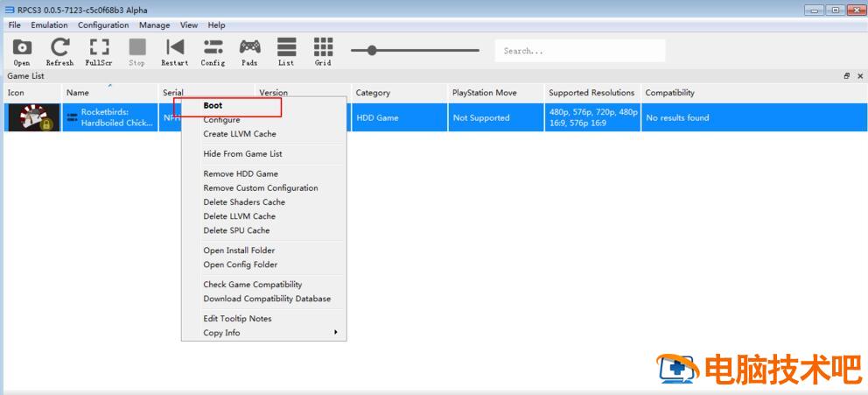Switch to List view
The width and height of the screenshot is (868, 395).
click(286, 52)
